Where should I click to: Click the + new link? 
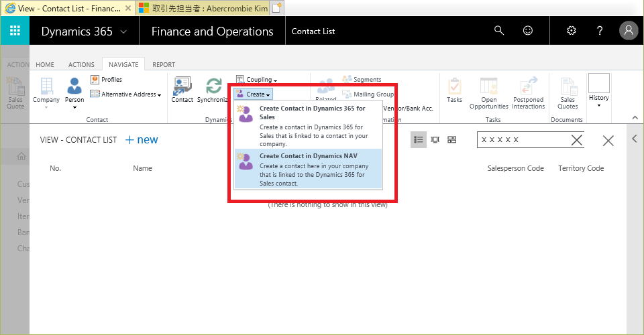click(142, 140)
